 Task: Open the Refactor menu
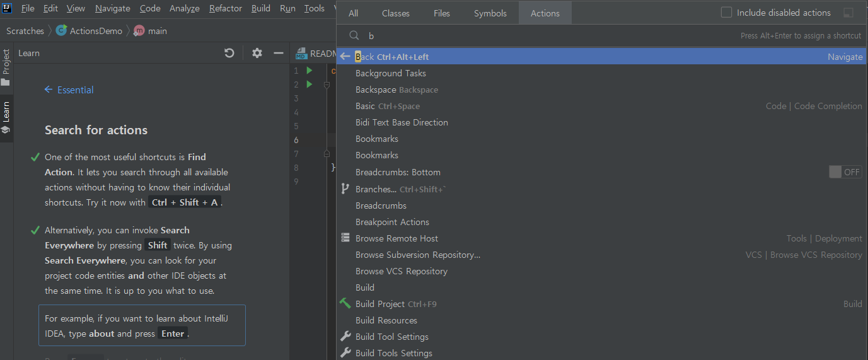(x=226, y=8)
